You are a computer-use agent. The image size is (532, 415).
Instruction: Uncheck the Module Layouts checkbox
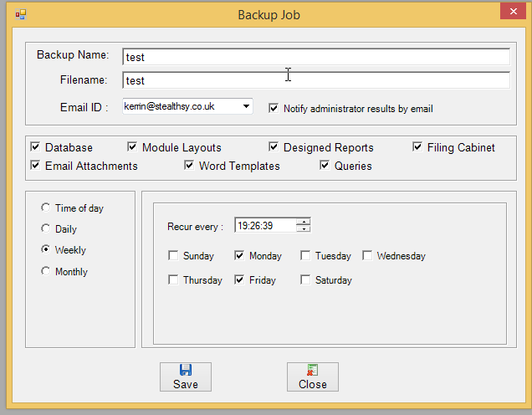pos(132,147)
